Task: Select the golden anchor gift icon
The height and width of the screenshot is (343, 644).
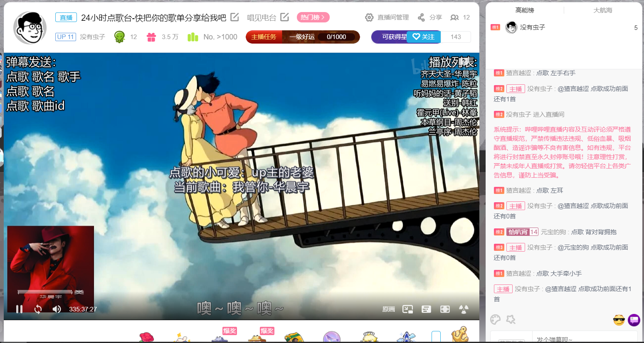Action: click(460, 335)
